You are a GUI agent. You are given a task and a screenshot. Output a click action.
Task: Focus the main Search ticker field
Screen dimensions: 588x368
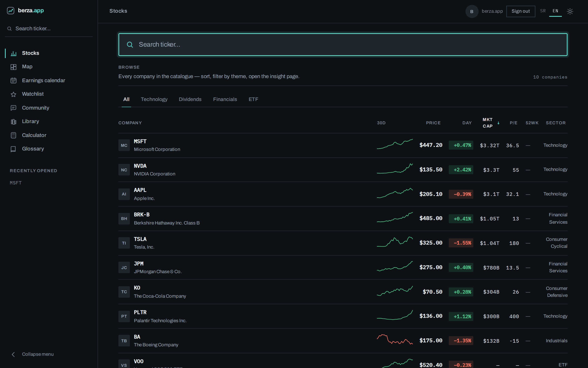point(343,45)
